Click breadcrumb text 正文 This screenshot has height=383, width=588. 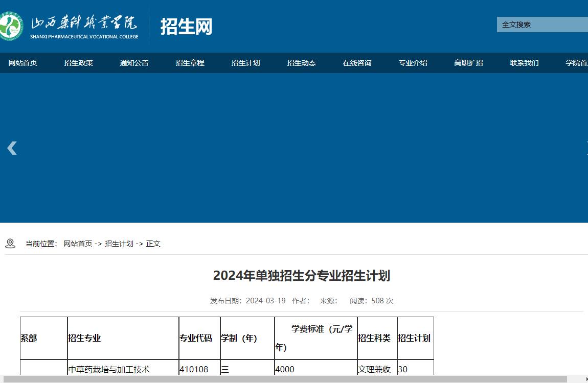tap(153, 244)
